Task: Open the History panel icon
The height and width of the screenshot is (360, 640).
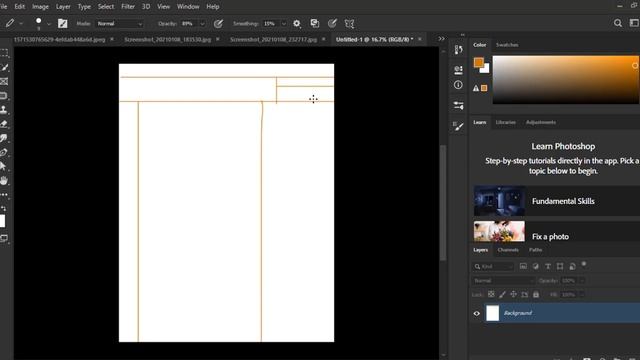Action: click(458, 50)
